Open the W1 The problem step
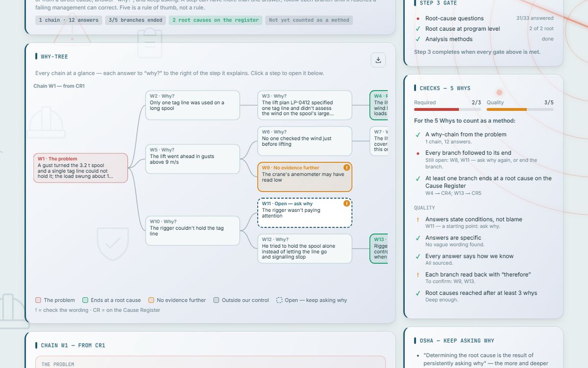 pos(80,168)
